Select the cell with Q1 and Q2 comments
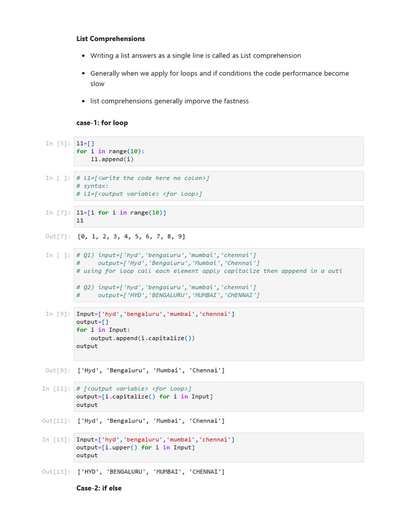This screenshot has width=399, height=532. (x=219, y=275)
